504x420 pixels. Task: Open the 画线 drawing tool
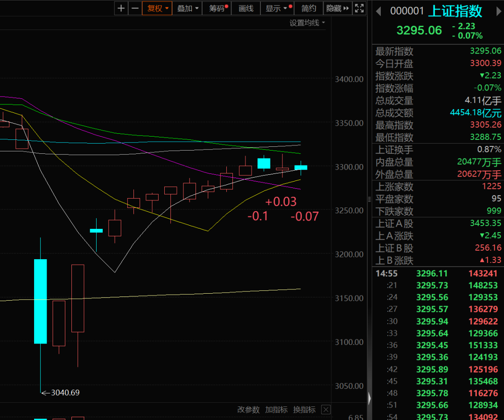coord(246,8)
